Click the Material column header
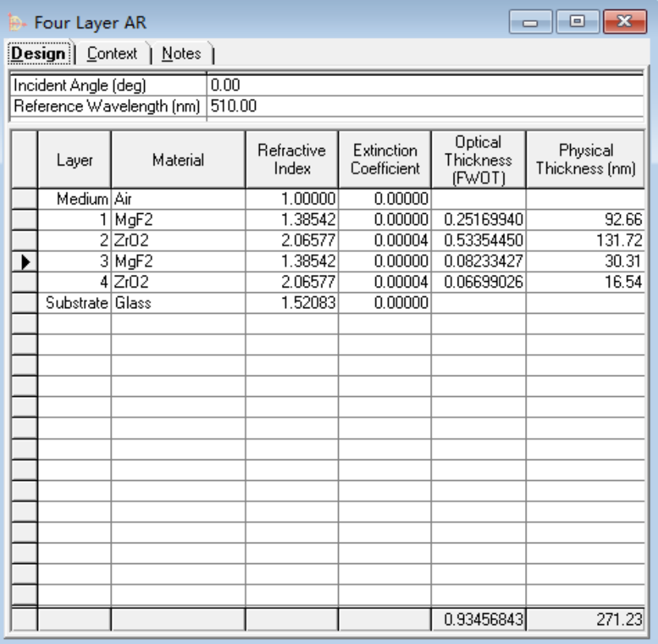The image size is (658, 644). pos(178,160)
